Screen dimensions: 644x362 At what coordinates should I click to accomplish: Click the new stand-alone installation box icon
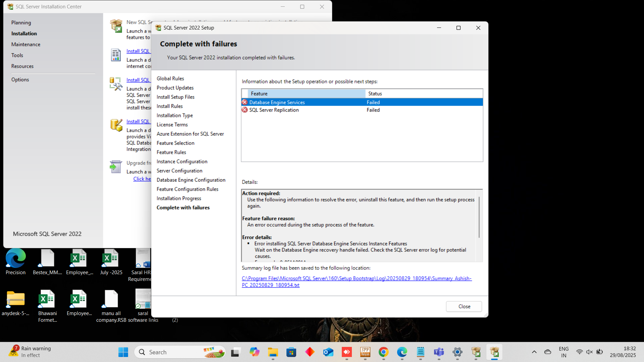point(116,26)
